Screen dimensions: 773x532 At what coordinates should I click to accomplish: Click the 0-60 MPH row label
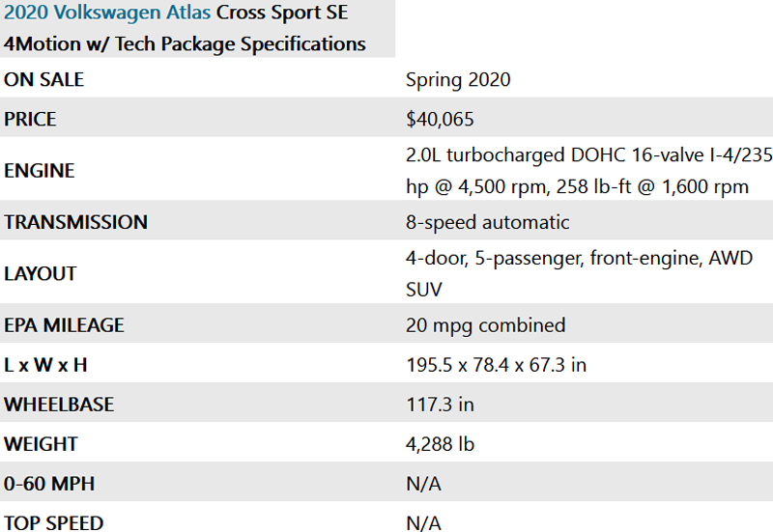[49, 484]
